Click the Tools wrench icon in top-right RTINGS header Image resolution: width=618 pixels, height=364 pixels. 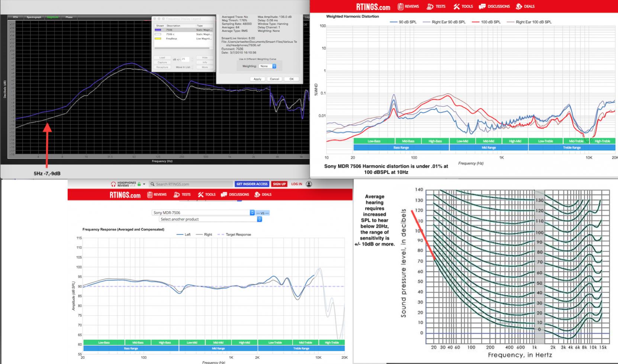[x=457, y=6]
